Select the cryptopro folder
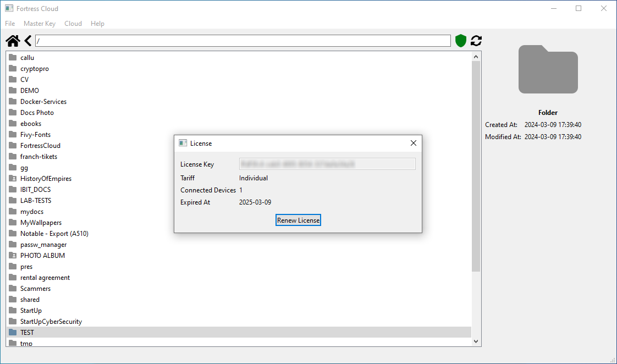Image resolution: width=617 pixels, height=364 pixels. click(x=35, y=68)
